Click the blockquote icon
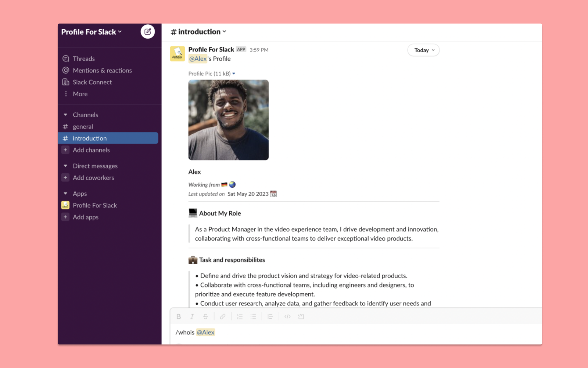 click(270, 316)
